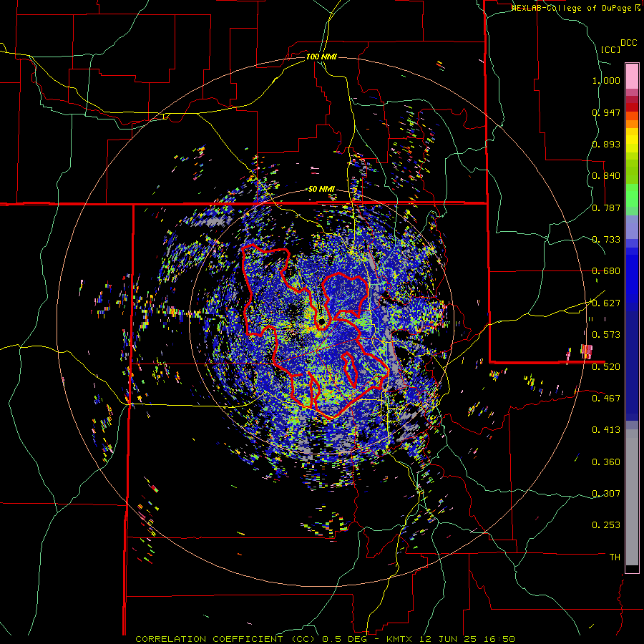
Task: Click the 0.627 value on the color scale
Action: [606, 303]
